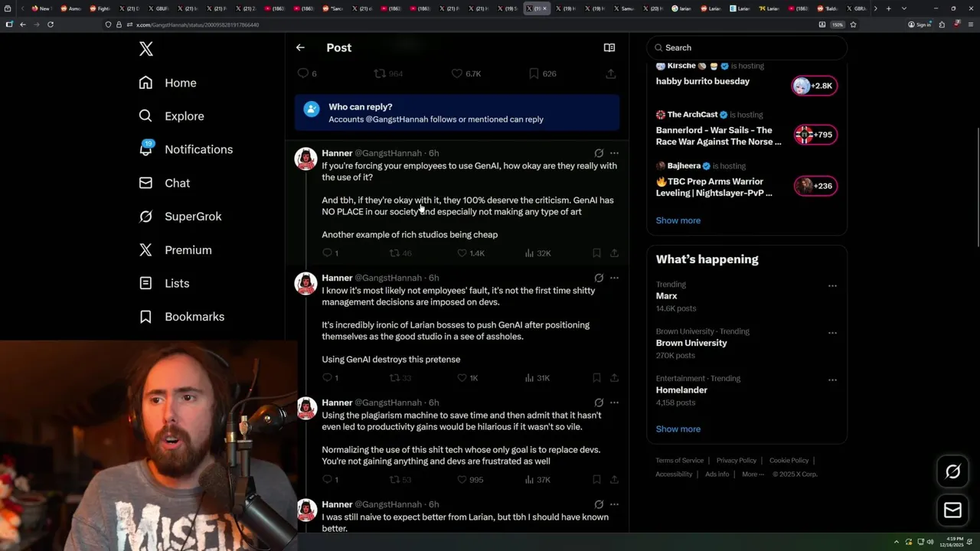Open Explore from the sidebar
Viewport: 980px width, 551px height.
coord(171,116)
